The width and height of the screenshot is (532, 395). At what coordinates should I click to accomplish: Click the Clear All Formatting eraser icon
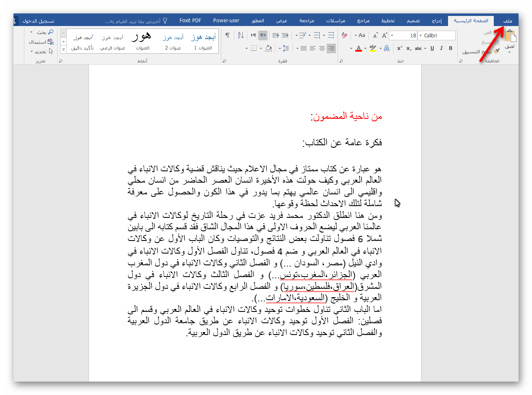pos(344,35)
